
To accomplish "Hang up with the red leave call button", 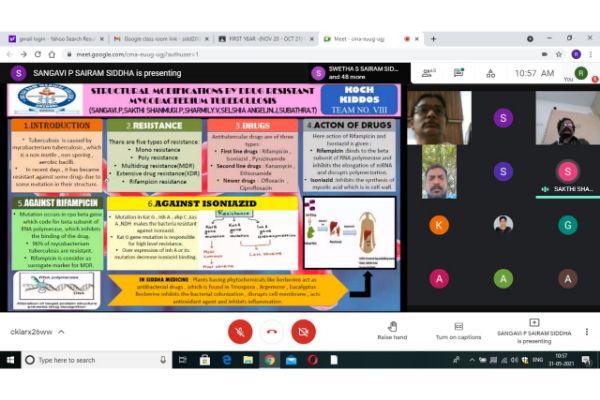I will pyautogui.click(x=271, y=331).
